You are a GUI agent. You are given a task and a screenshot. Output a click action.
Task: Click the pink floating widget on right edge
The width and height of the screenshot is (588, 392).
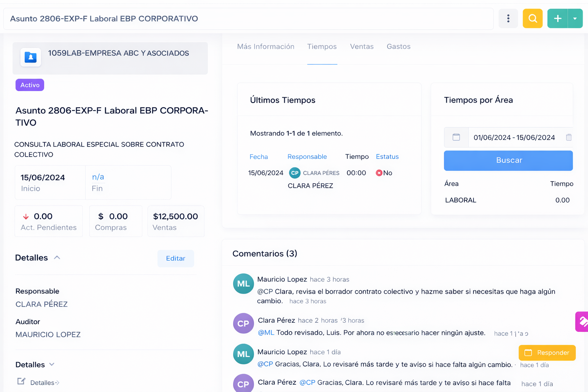point(582,322)
